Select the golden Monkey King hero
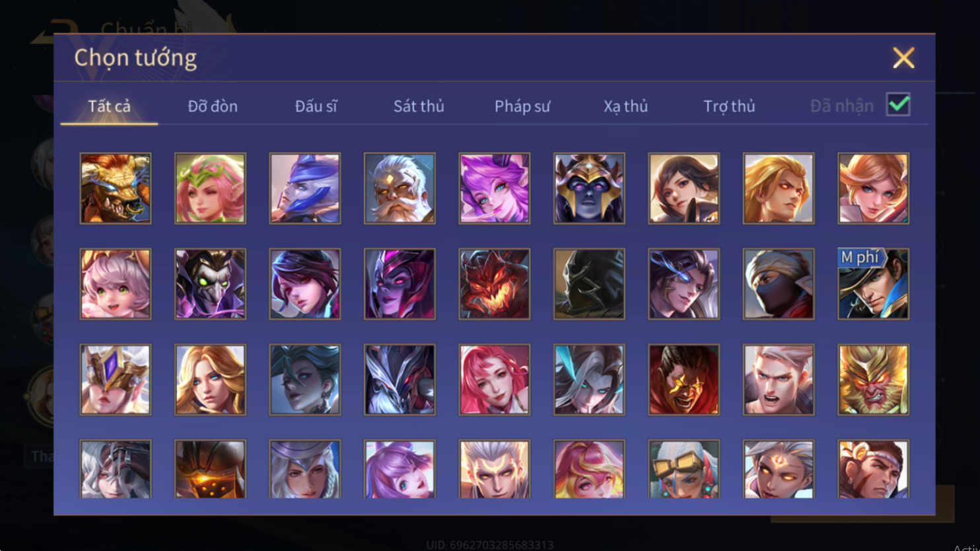980x551 pixels. point(873,380)
